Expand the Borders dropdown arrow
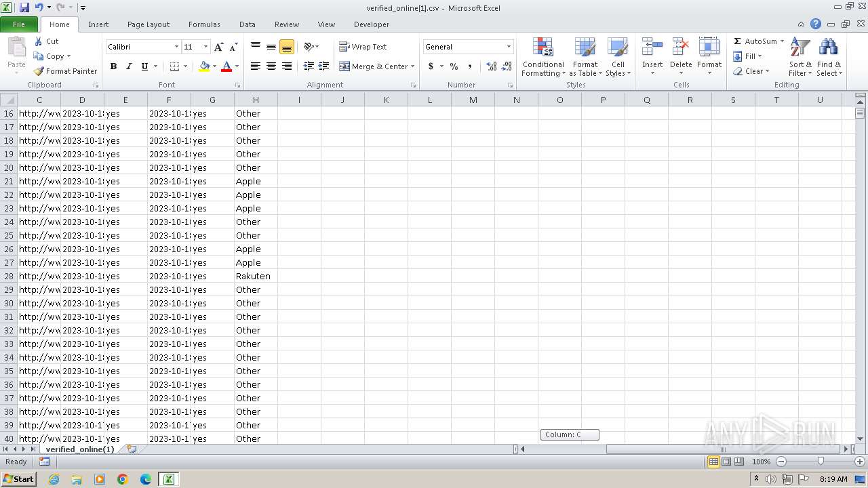The image size is (868, 488). [185, 66]
